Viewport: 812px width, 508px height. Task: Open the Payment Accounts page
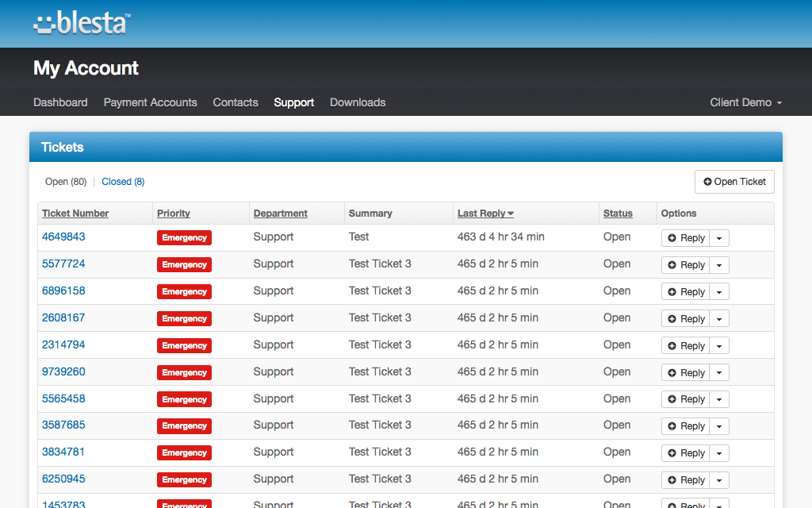[x=150, y=102]
